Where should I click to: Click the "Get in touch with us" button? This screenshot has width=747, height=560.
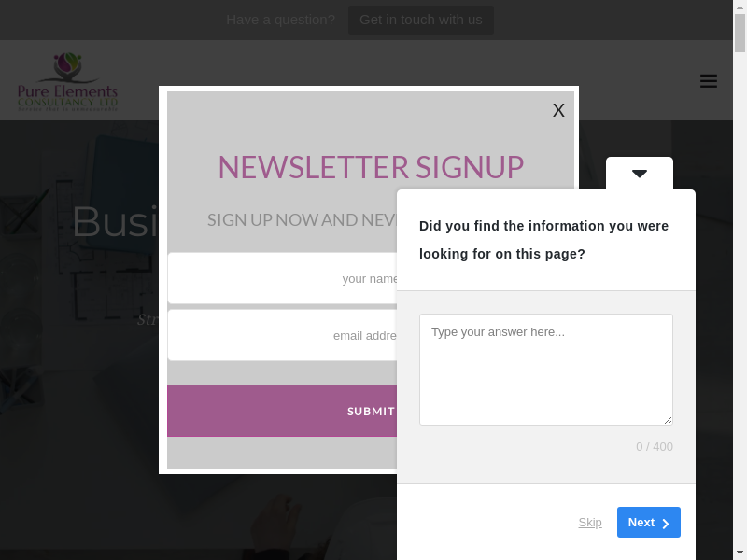421,20
